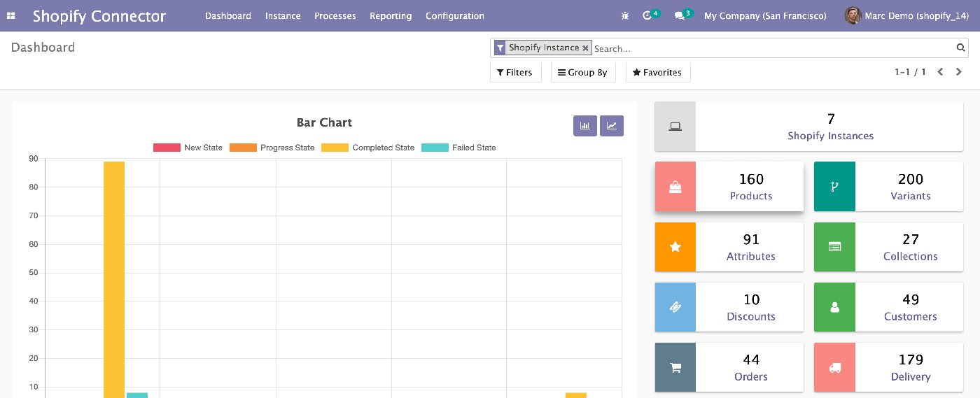Viewport: 980px width, 398px height.
Task: Open the Reporting menu
Action: [391, 15]
